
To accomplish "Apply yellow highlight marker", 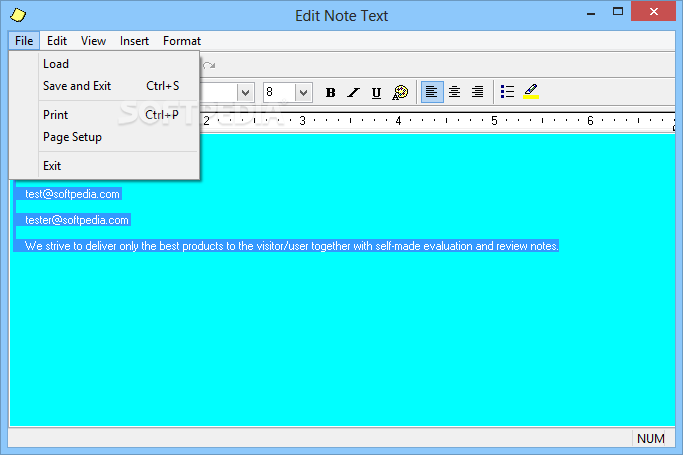I will pos(531,92).
